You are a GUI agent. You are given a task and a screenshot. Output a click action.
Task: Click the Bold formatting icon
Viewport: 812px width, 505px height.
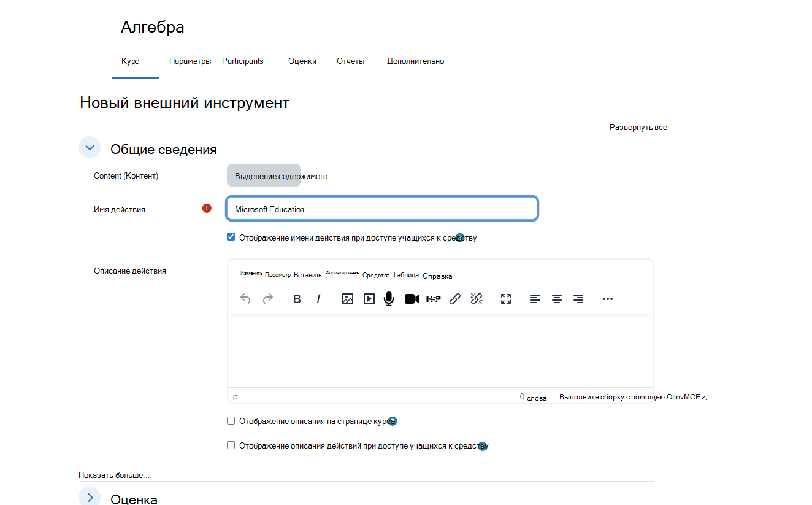[x=297, y=299]
